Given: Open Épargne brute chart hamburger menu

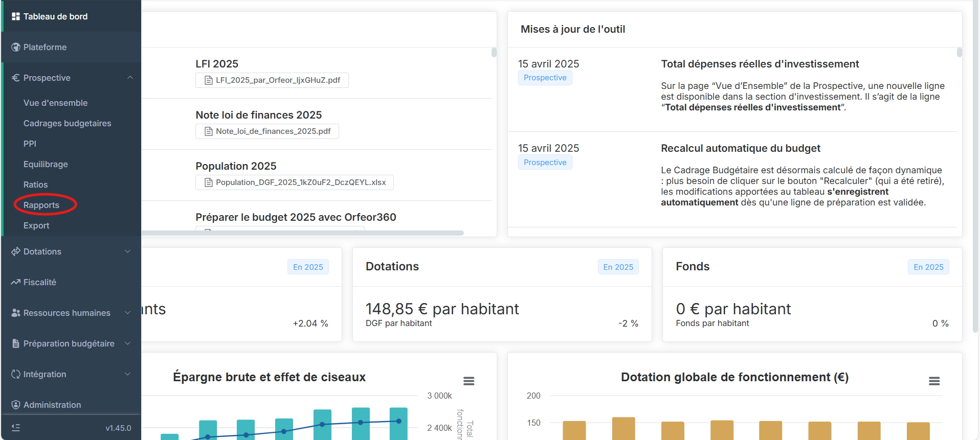Looking at the screenshot, I should pyautogui.click(x=469, y=381).
